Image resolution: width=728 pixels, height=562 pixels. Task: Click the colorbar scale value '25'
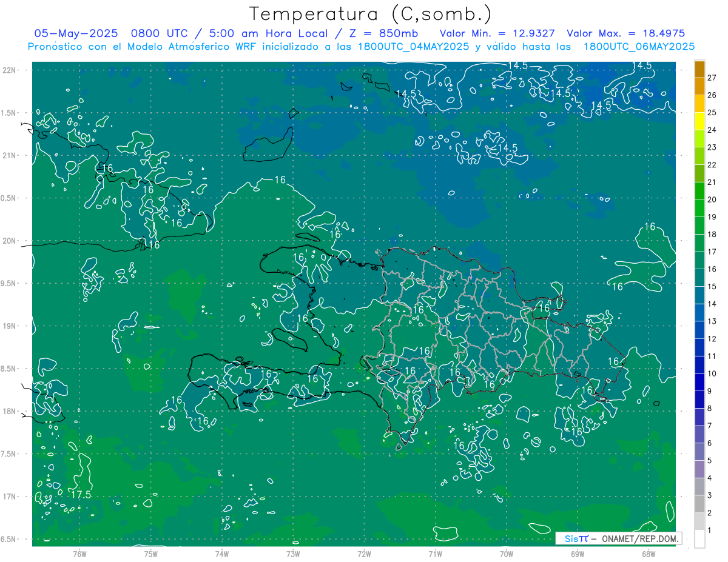(712, 113)
